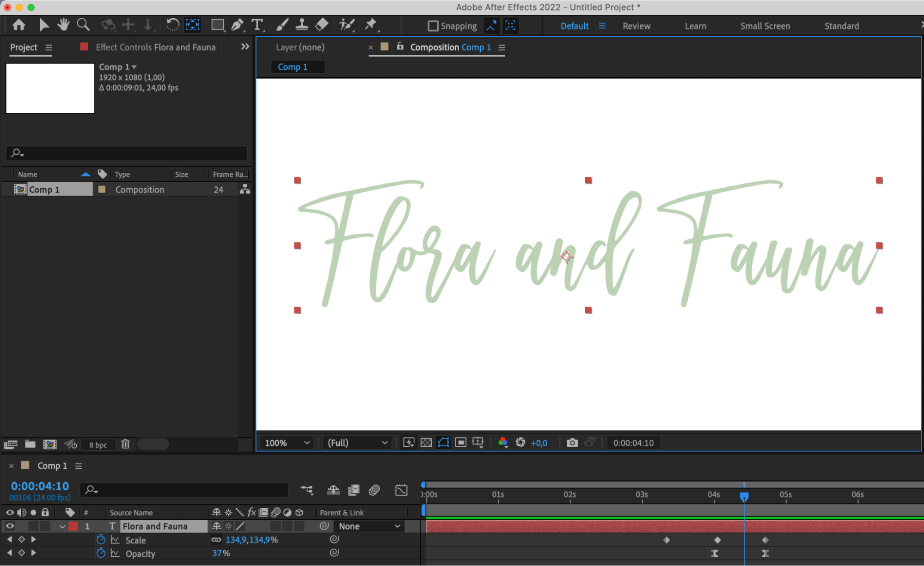Click the 8 bpc color depth button
924x566 pixels.
coord(98,445)
